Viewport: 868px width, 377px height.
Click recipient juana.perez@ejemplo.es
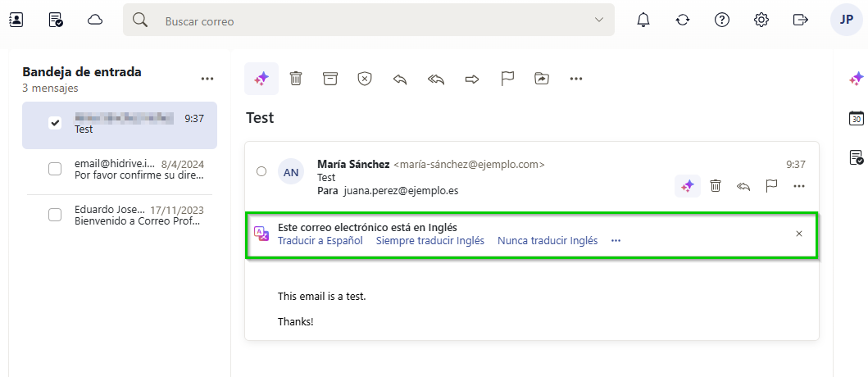coord(401,190)
